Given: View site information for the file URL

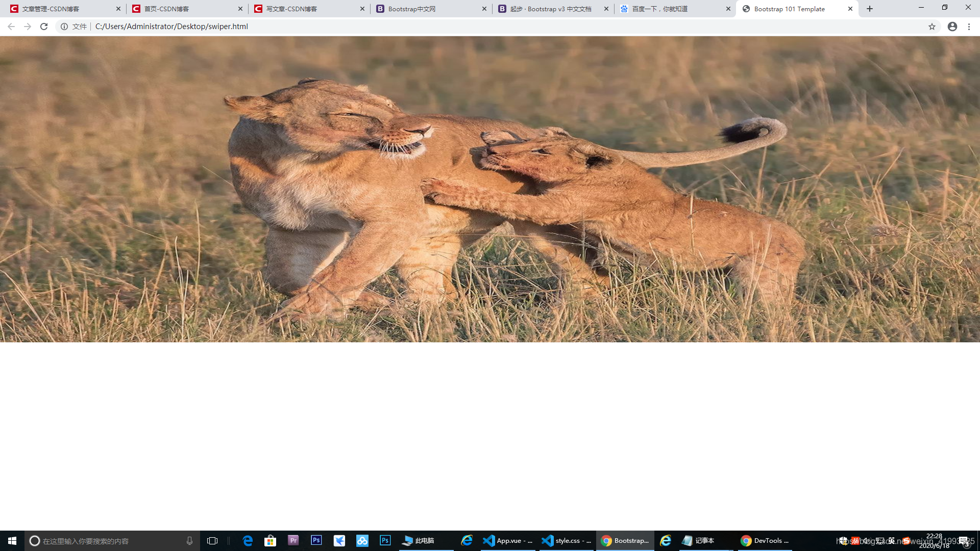Looking at the screenshot, I should click(x=64, y=27).
